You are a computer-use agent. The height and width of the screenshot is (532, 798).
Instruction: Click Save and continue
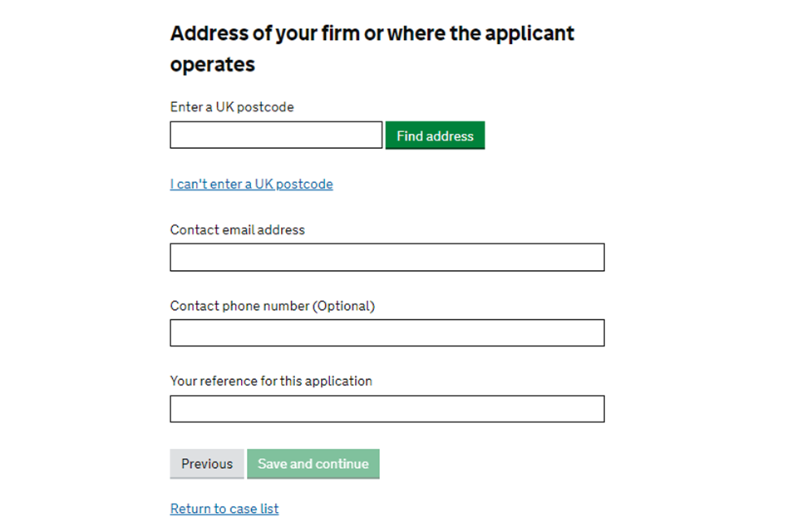pos(313,464)
